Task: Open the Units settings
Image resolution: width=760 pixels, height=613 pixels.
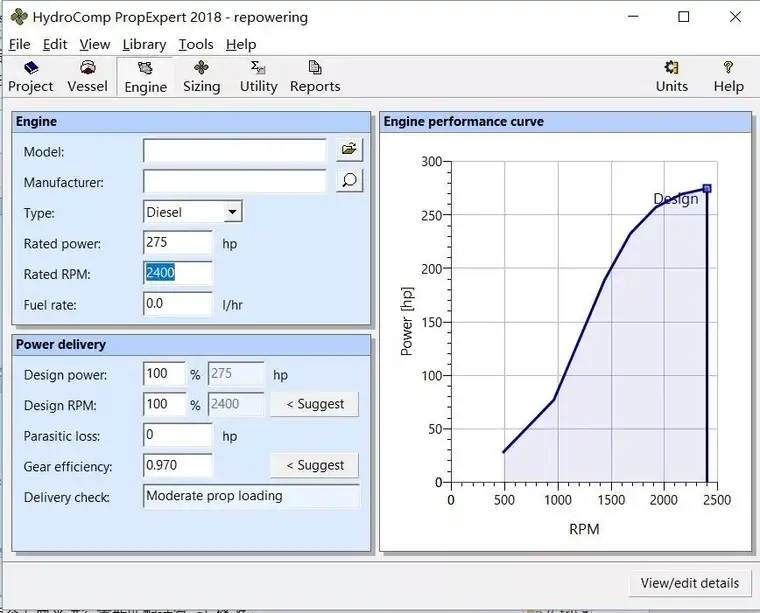Action: click(x=671, y=77)
